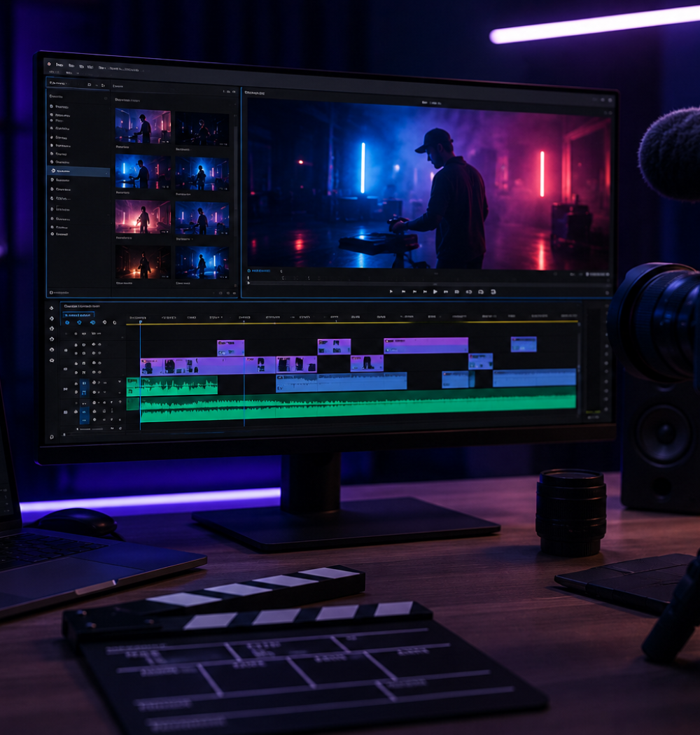Toggle the first control icon on the top video track header
Viewport: 700px width, 735px height.
pos(76,344)
